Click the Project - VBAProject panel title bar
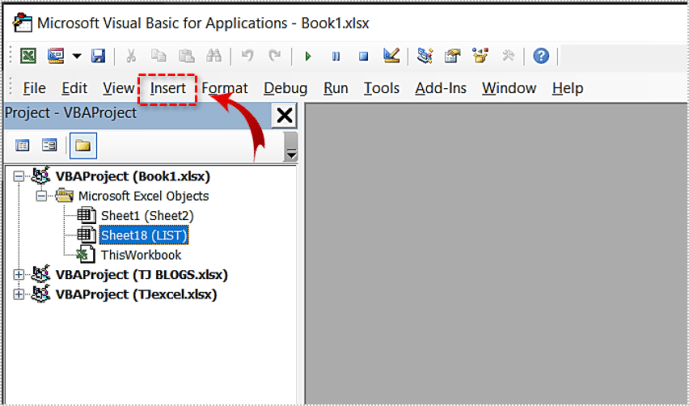This screenshot has height=406, width=689. pyautogui.click(x=138, y=114)
